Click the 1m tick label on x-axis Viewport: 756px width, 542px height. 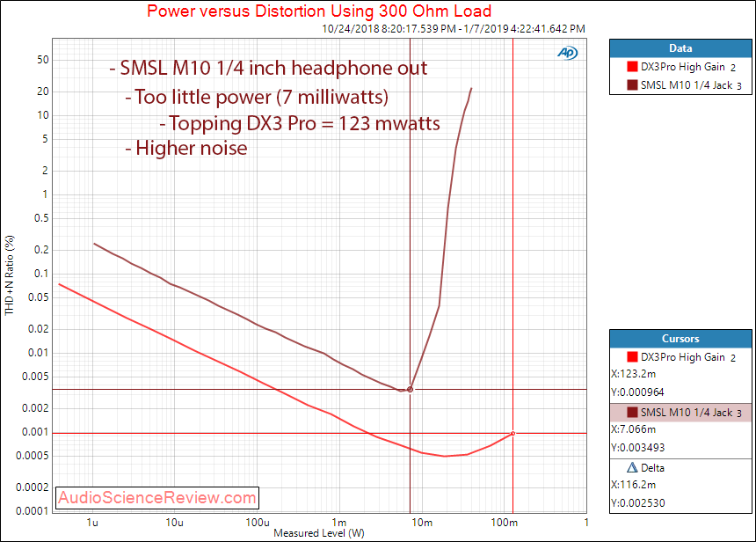pos(339,523)
